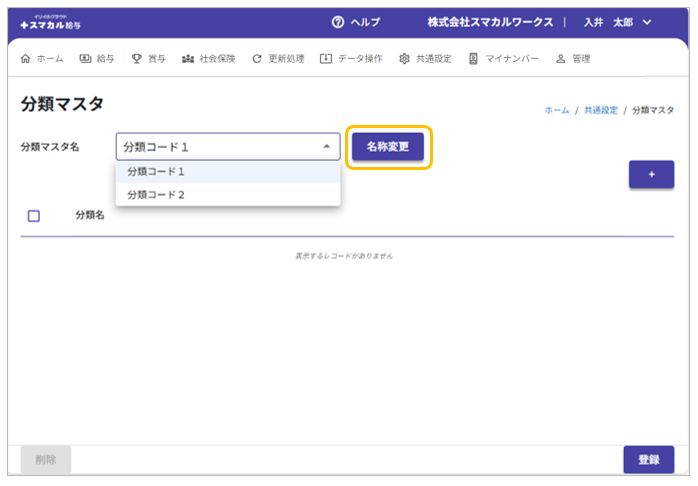Collapse the 分類マスタ名 dropdown arrow
The height and width of the screenshot is (486, 698).
click(x=326, y=147)
